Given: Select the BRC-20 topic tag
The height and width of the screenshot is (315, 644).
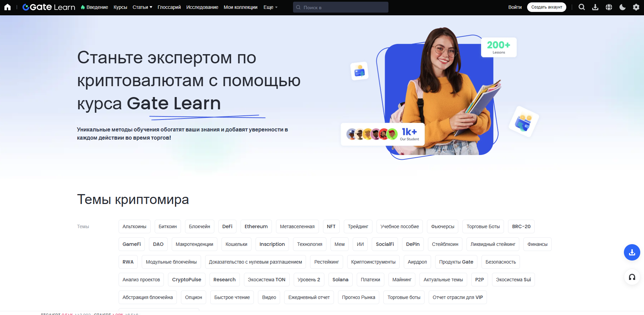Looking at the screenshot, I should point(521,226).
